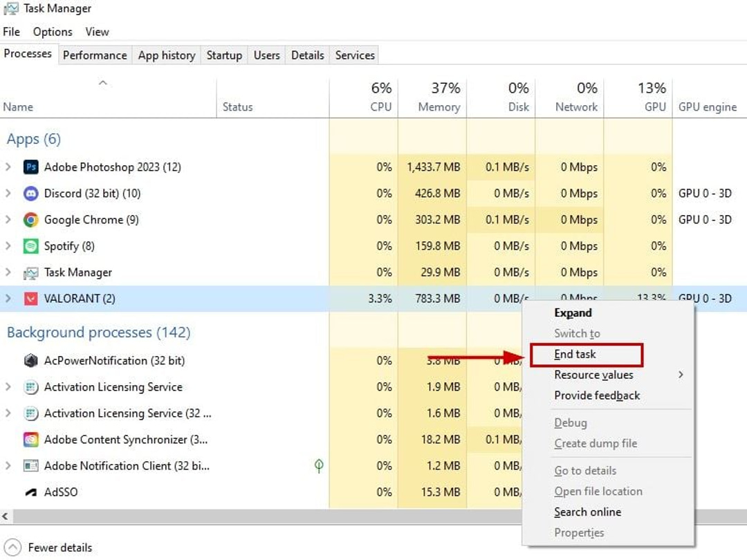
Task: Click the Spotify app icon
Action: pos(30,246)
